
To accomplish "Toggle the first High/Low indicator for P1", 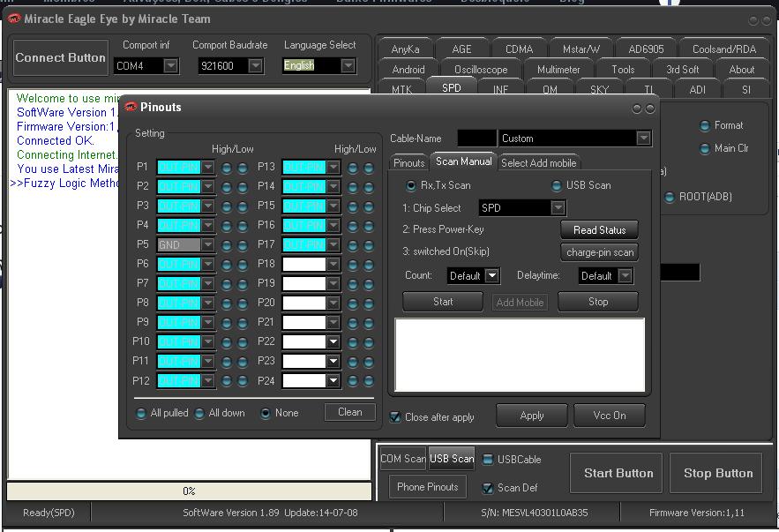I will [227, 168].
